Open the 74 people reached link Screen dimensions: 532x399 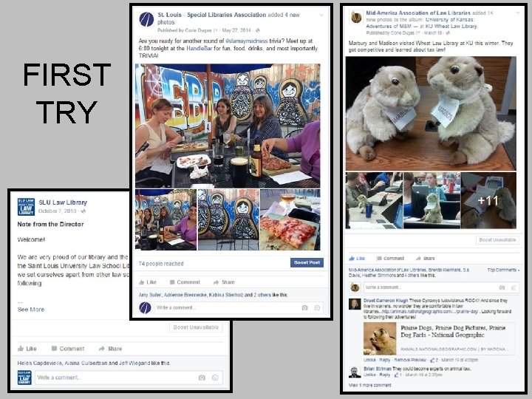161,264
